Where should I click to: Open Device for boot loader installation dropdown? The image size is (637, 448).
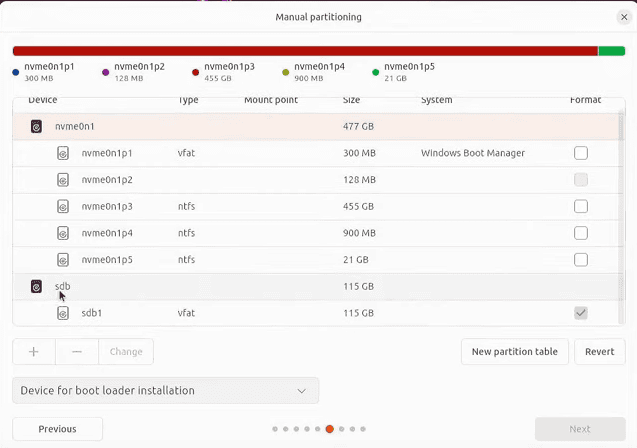[165, 390]
